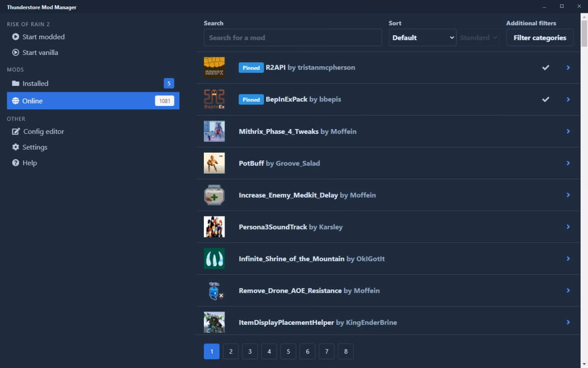Open the Help section
588x368 pixels.
[93, 163]
